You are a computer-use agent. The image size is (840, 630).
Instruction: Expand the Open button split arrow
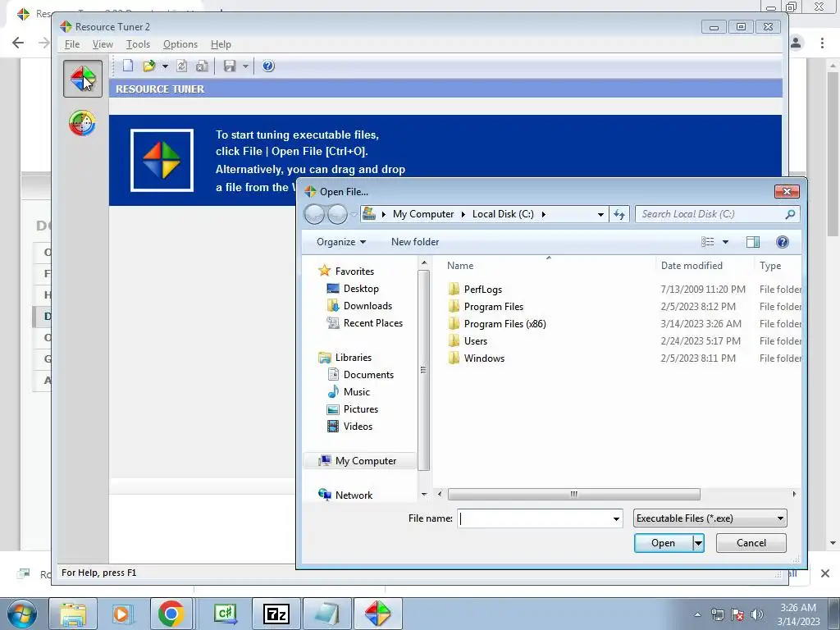[698, 543]
